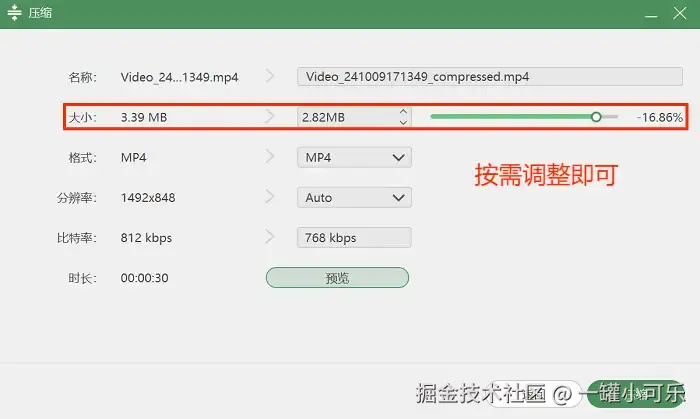Click the arrow icon in the 分辨率 row
Screen dimensions: 700x419
(270, 196)
